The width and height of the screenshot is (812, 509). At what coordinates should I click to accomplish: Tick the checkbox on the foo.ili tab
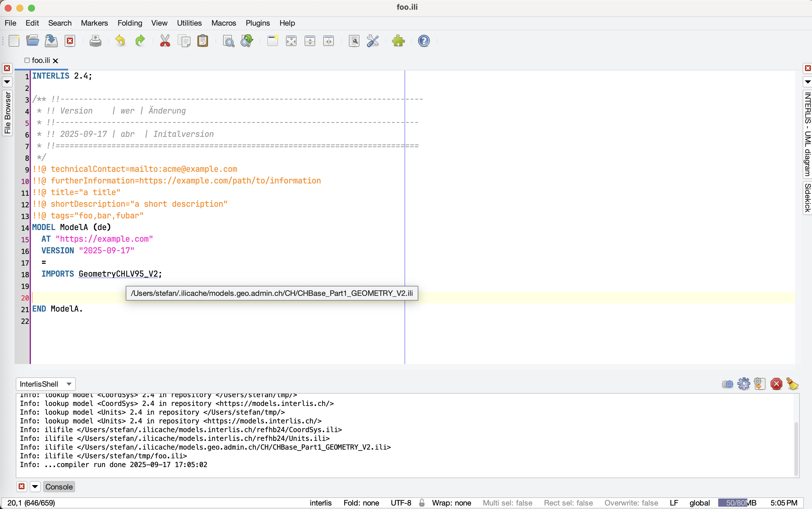(27, 60)
